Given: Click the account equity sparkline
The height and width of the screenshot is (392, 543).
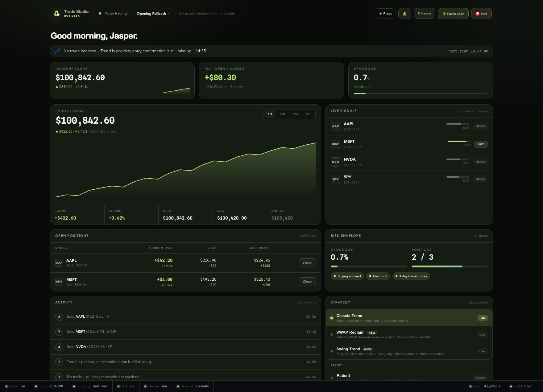Looking at the screenshot, I should point(177,91).
